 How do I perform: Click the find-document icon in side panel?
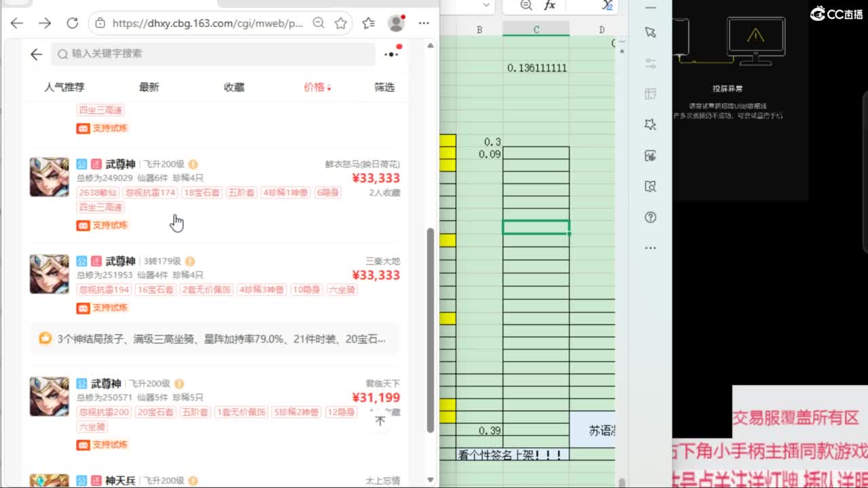point(650,186)
